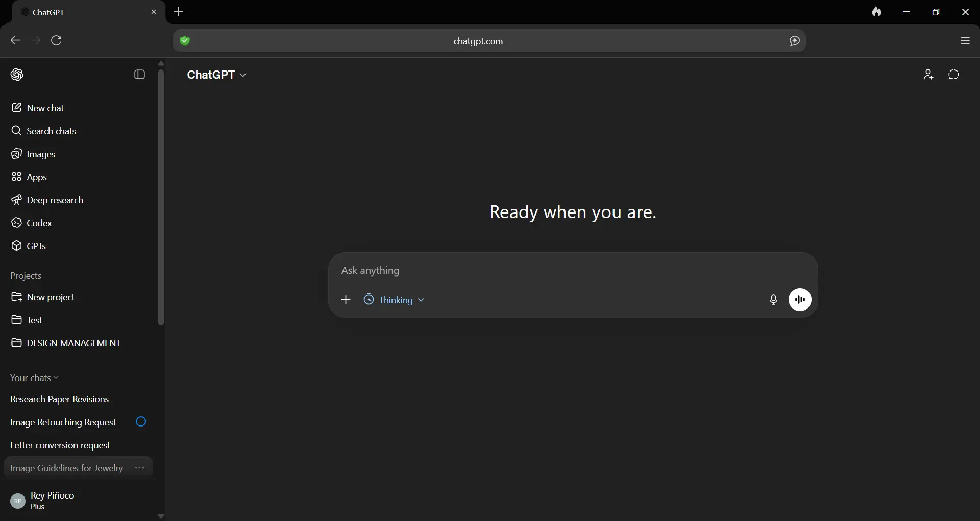
Task: Click the blue circle beside Image Retouching Request
Action: 141,422
